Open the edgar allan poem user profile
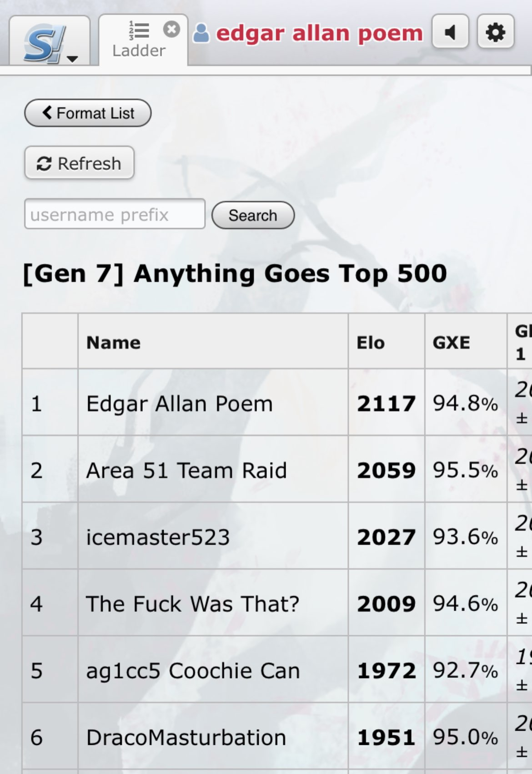 (x=319, y=33)
